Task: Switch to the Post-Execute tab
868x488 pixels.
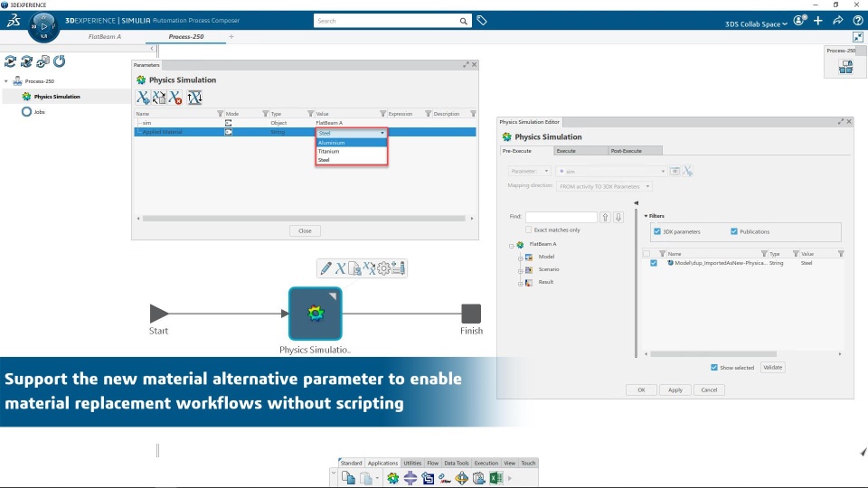Action: pos(635,151)
